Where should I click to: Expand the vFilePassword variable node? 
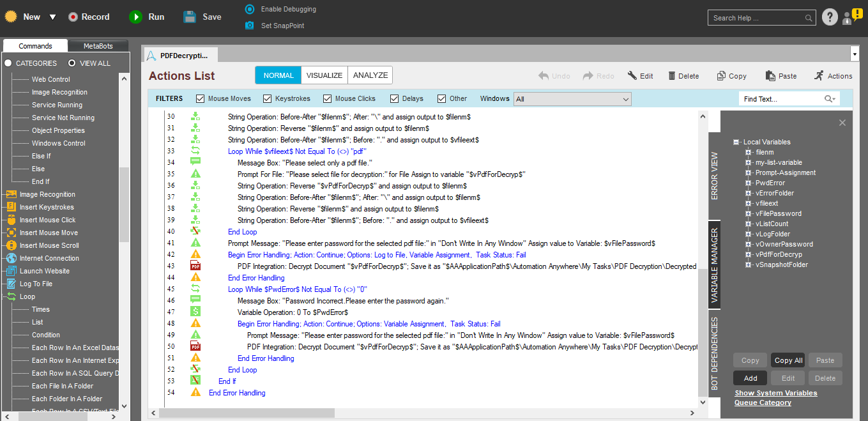click(x=749, y=213)
